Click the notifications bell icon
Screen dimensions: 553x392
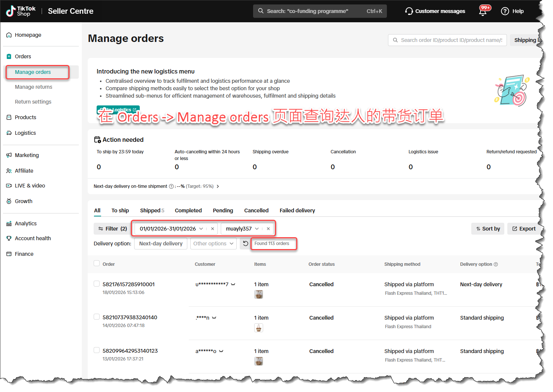[x=483, y=12]
